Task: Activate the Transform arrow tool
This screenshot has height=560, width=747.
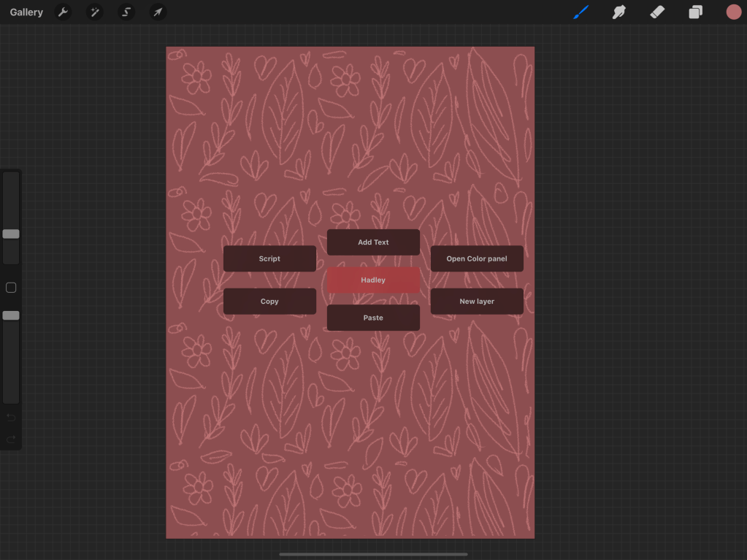Action: click(x=158, y=12)
